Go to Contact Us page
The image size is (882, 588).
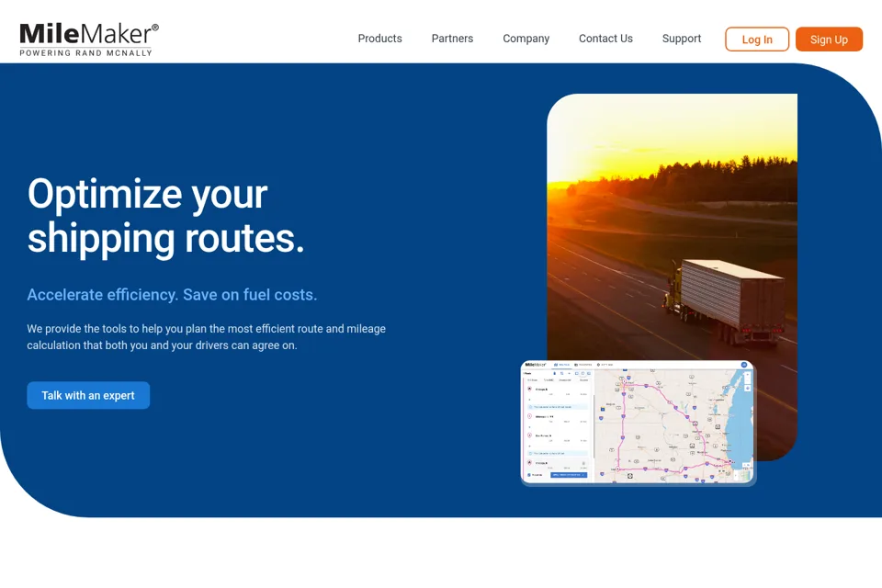(605, 39)
